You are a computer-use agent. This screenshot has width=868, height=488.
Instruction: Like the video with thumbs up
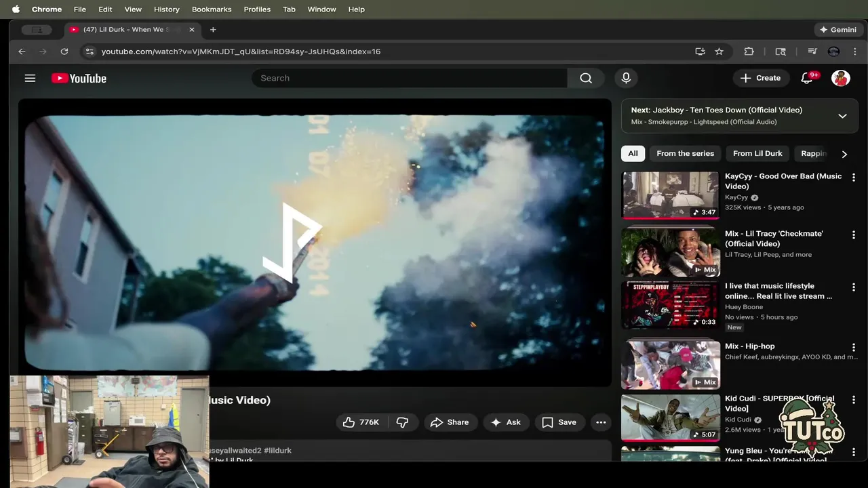coord(361,422)
